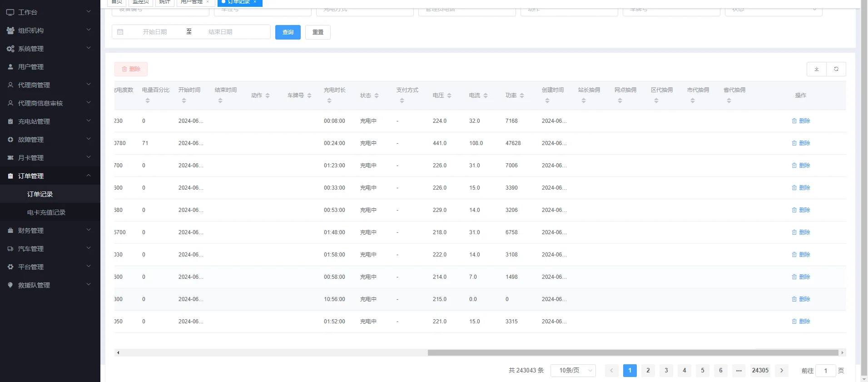This screenshot has width=868, height=382.
Task: Click the 充电站管理 clipboard icon in sidebar
Action: point(10,121)
